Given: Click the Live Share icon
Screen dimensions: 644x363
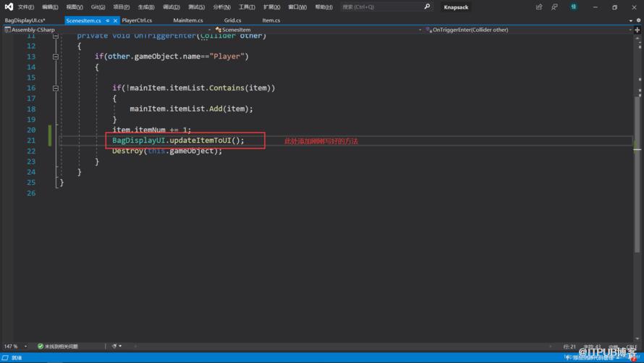Looking at the screenshot, I should coord(539,7).
